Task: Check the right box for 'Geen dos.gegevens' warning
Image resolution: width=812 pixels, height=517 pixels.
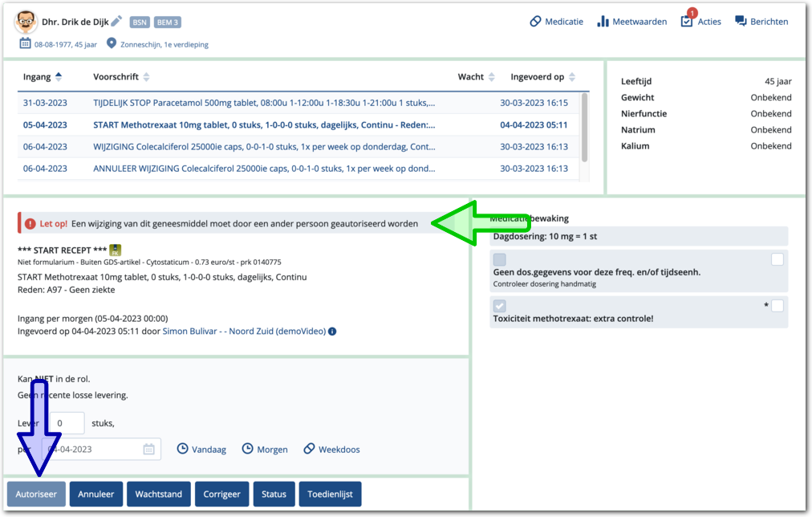Action: pos(777,259)
